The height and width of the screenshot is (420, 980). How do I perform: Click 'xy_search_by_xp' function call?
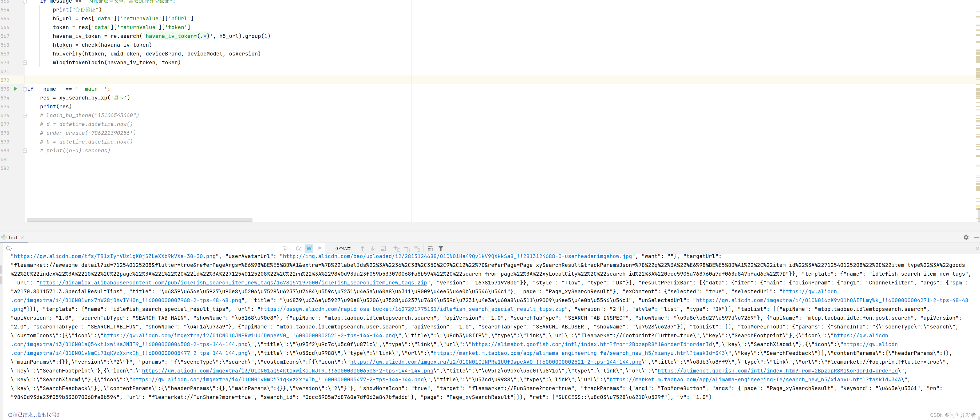[x=83, y=98]
